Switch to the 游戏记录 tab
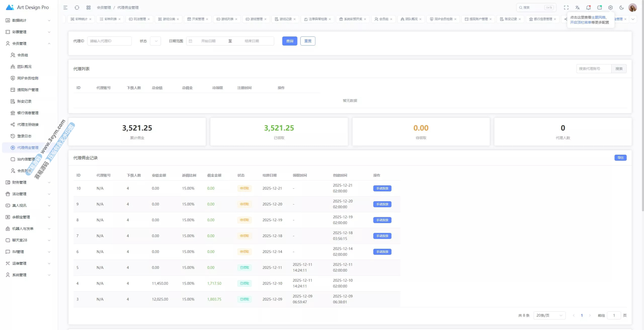 click(x=285, y=19)
